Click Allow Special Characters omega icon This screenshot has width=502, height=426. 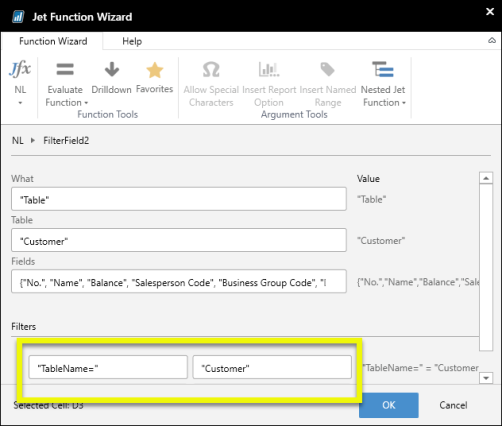[x=211, y=69]
